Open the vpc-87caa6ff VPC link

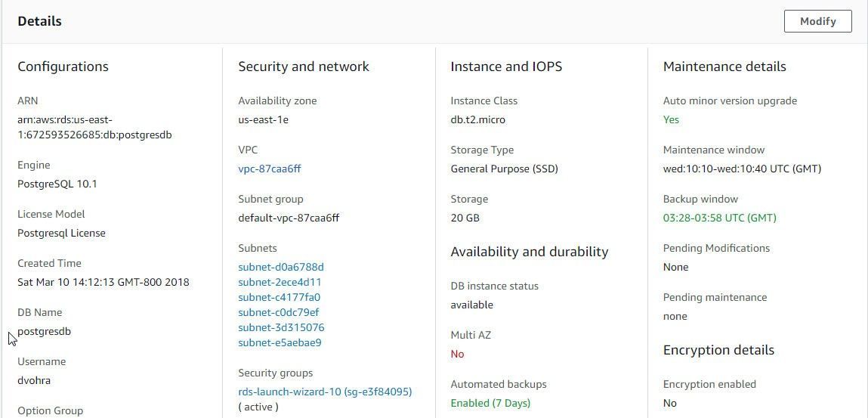pyautogui.click(x=270, y=169)
